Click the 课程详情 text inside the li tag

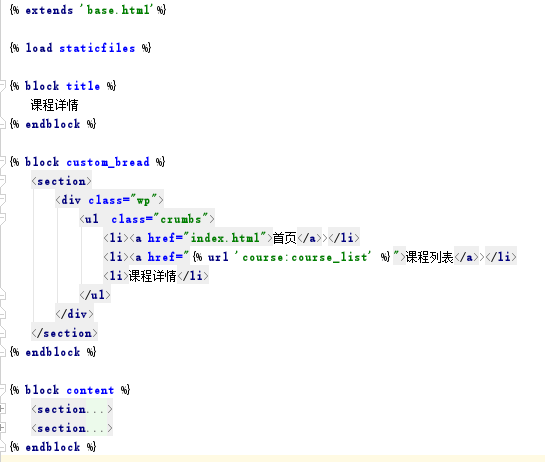pos(153,276)
